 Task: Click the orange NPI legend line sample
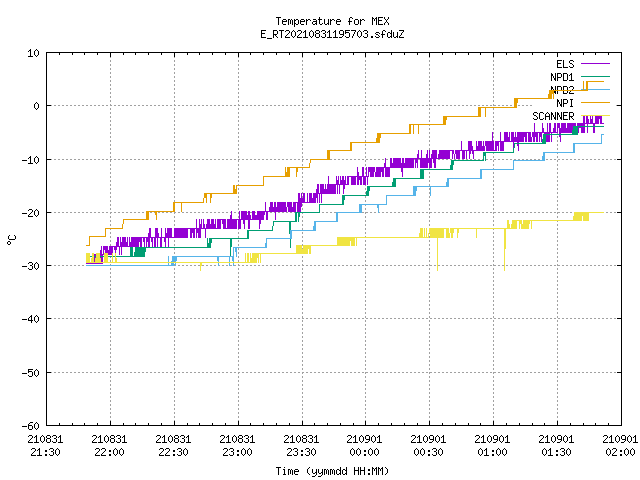(x=595, y=102)
